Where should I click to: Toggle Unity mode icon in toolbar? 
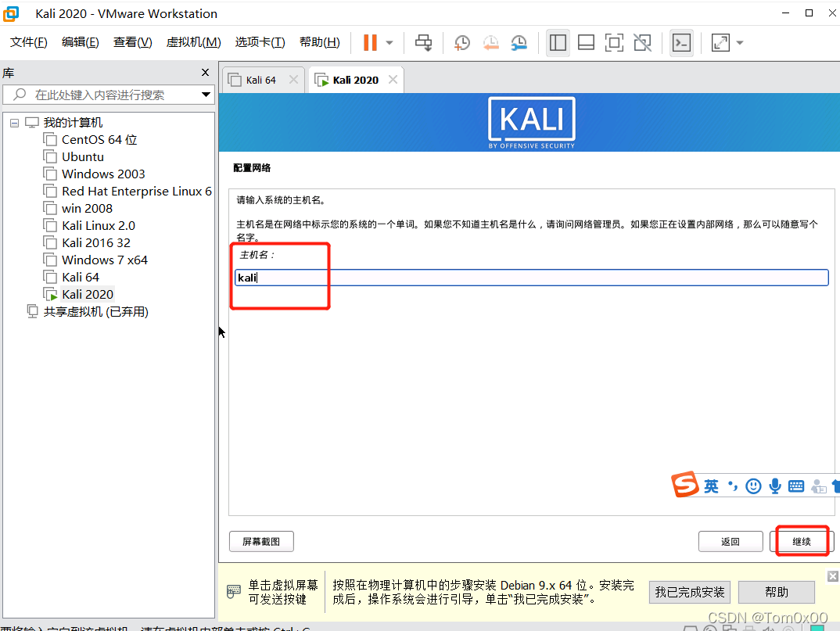coord(642,43)
